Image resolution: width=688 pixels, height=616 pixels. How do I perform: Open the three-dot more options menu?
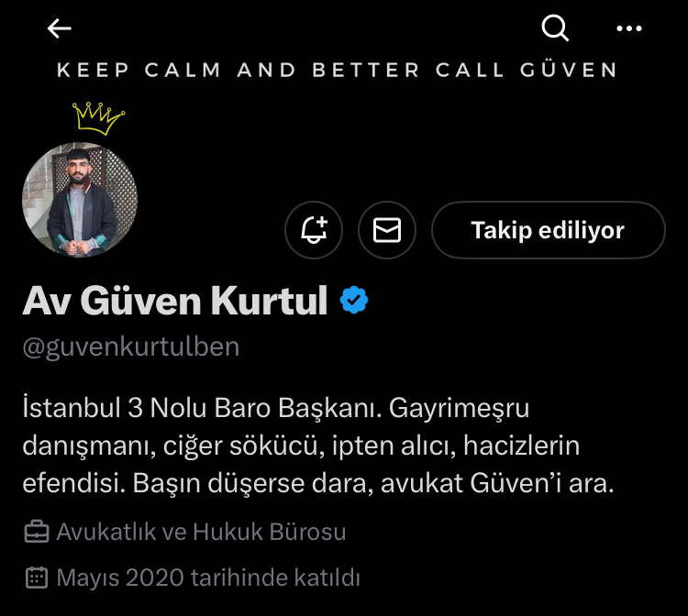pos(628,28)
